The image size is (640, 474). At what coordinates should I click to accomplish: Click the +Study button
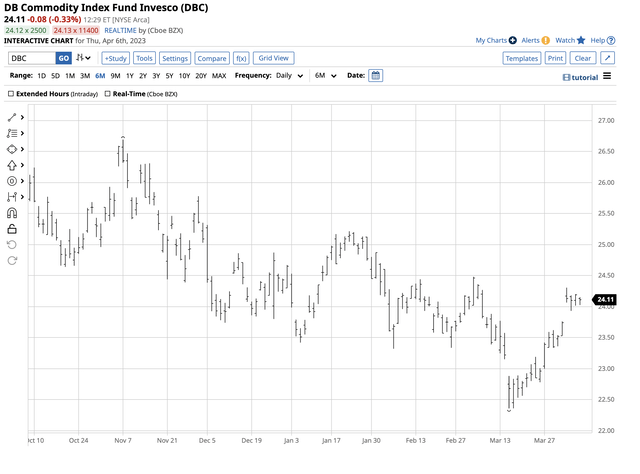click(x=116, y=58)
